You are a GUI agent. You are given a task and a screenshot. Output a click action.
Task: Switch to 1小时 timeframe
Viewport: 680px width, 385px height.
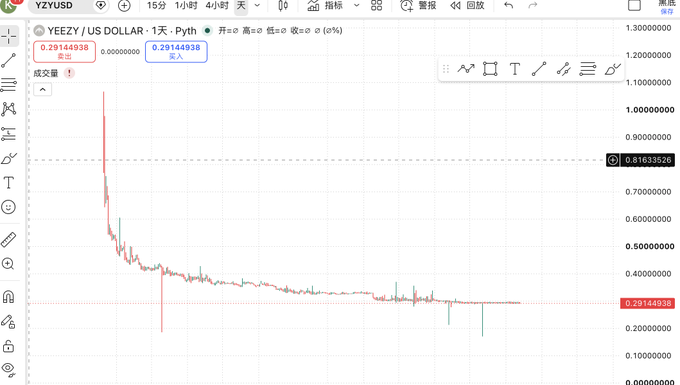point(186,6)
